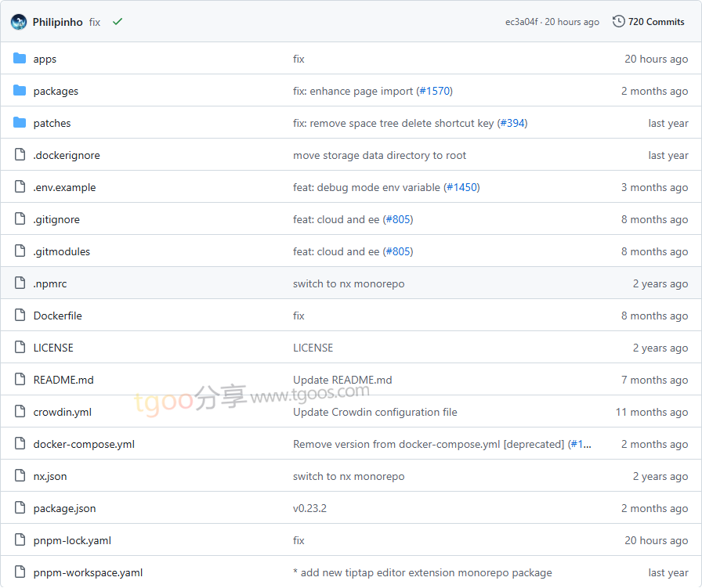Click the LICENSE file icon
This screenshot has height=588, width=702.
(20, 348)
